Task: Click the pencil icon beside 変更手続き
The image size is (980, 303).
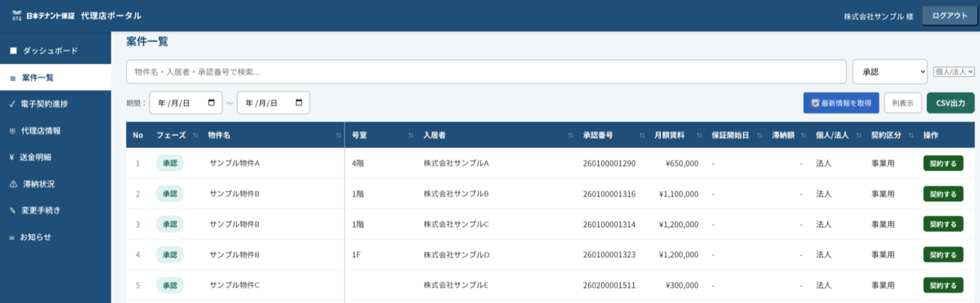Action: click(x=12, y=210)
